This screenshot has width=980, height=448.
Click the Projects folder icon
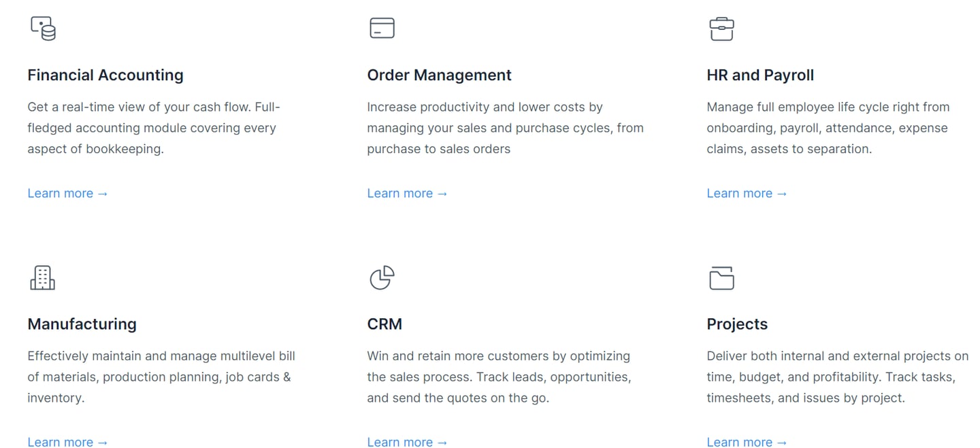tap(721, 277)
